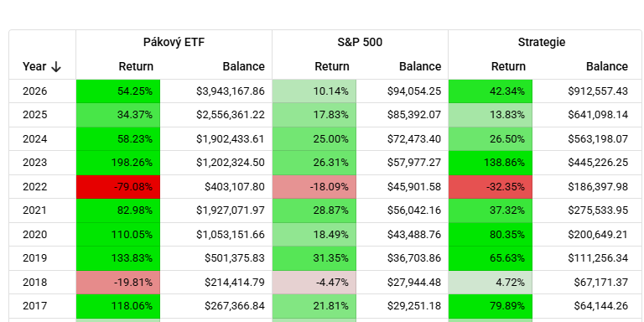Select the 2026 year row
644x322 pixels.
coord(325,91)
